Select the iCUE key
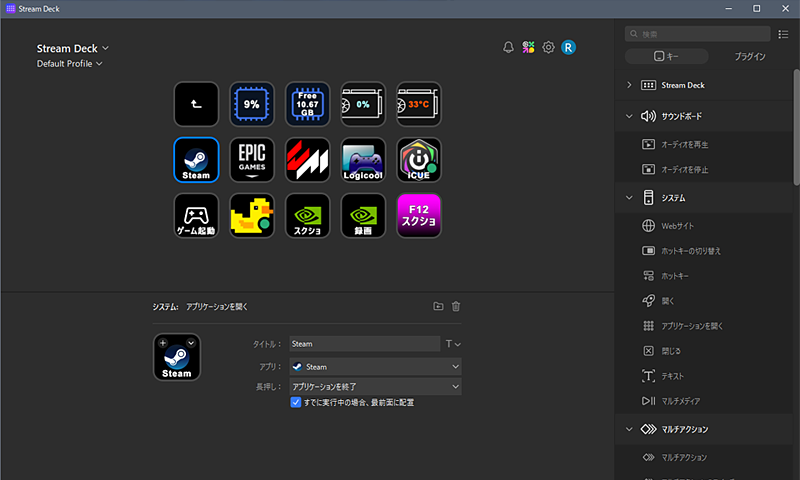 419,160
